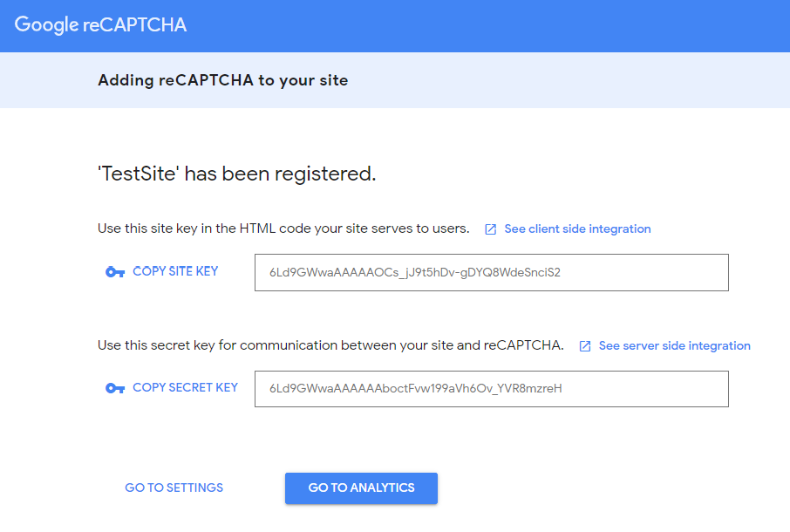Click the 'Adding reCAPTCHA to your site' heading

[222, 80]
